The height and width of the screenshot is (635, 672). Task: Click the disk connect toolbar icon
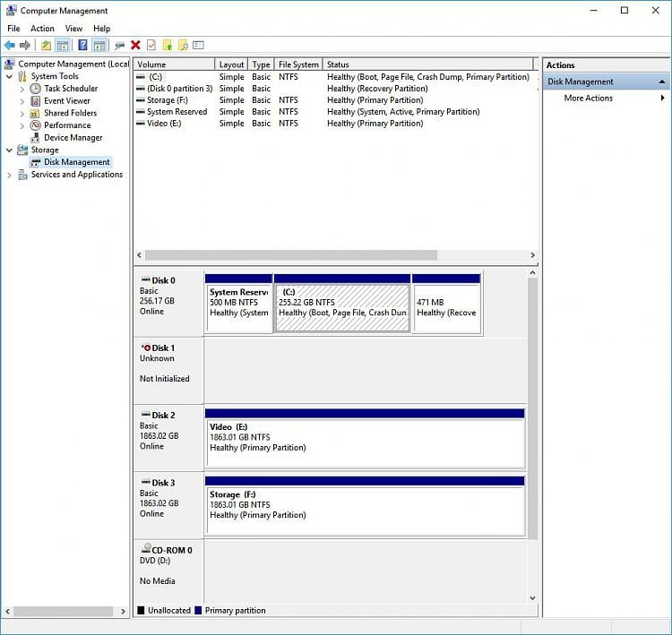click(x=119, y=45)
